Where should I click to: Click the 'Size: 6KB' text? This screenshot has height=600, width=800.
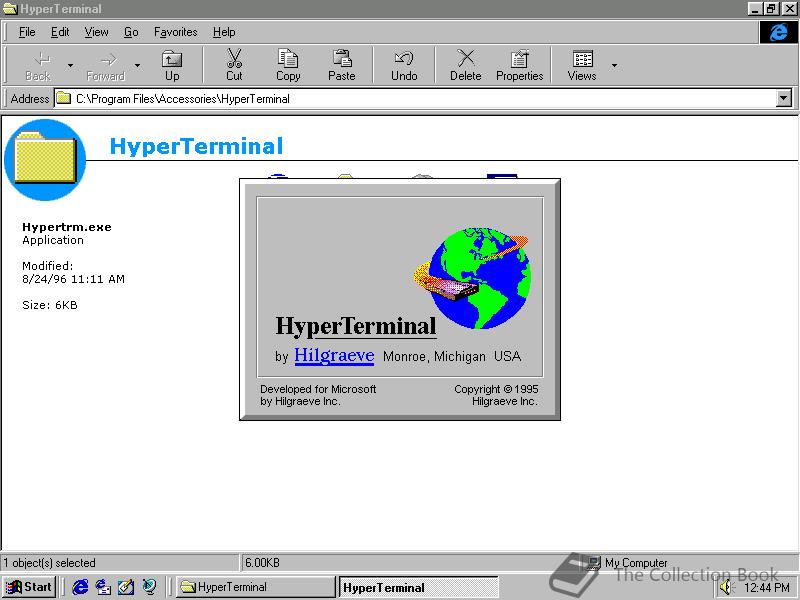(x=49, y=305)
